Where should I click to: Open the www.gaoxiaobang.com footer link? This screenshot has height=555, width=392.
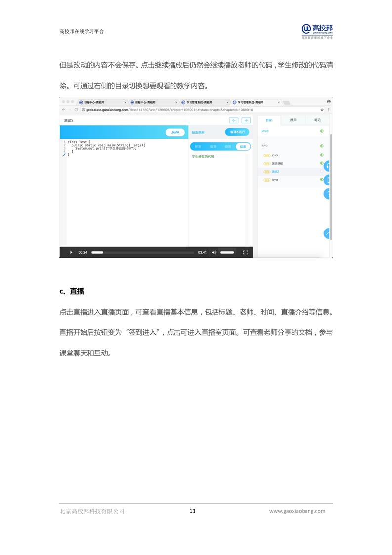click(297, 511)
